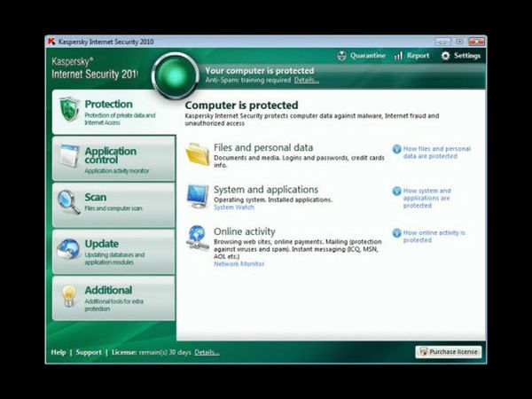Click info icon beside files protection help link
This screenshot has height=399, width=532.
[396, 149]
